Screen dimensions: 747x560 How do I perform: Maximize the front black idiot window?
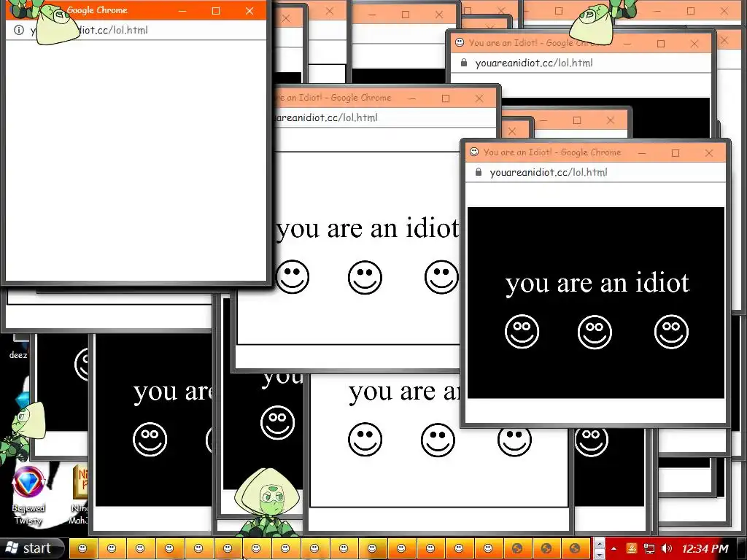[x=675, y=153]
